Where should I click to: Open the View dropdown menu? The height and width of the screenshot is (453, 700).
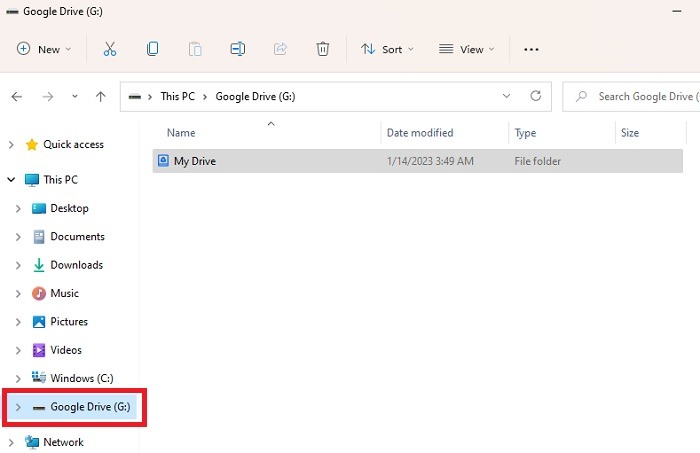467,49
